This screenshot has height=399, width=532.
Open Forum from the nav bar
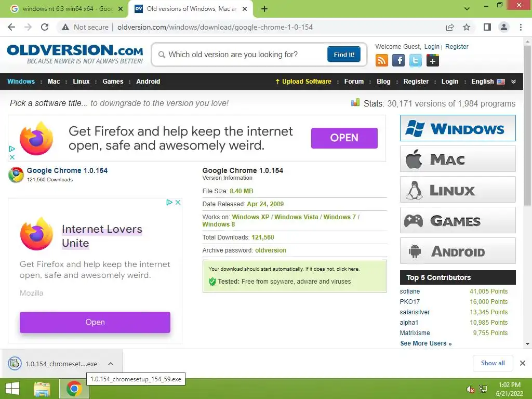pyautogui.click(x=354, y=82)
